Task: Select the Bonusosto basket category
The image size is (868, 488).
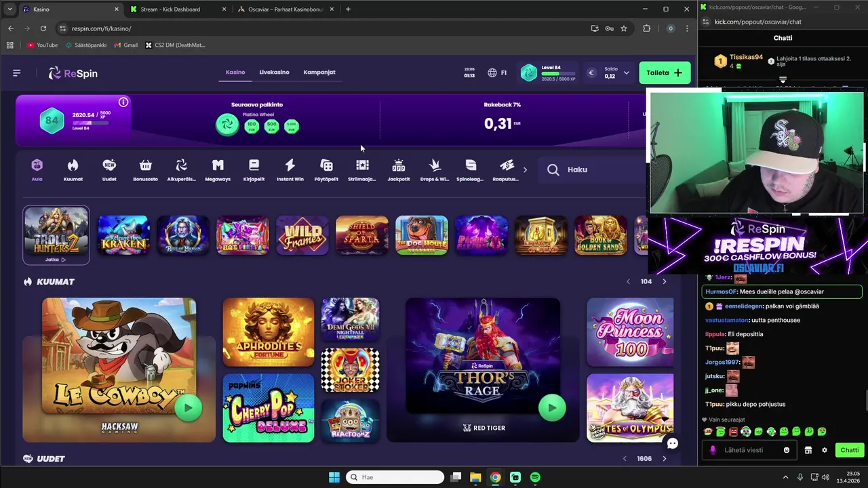Action: 145,170
